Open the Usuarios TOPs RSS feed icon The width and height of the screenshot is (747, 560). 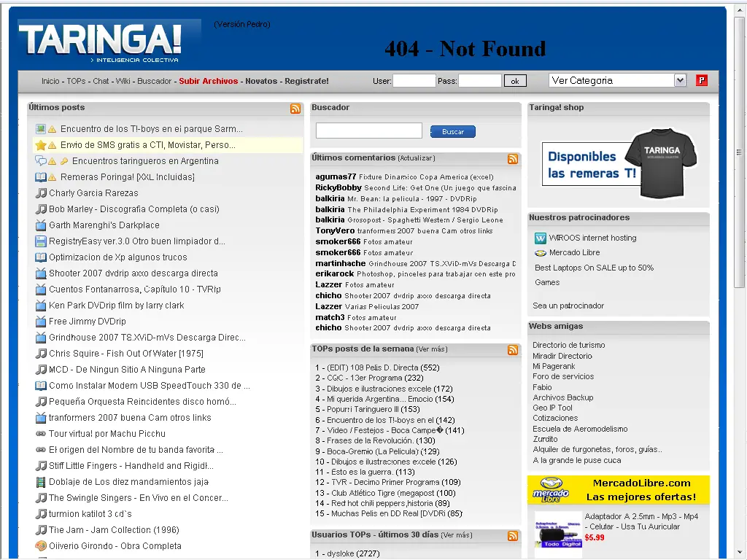click(513, 536)
